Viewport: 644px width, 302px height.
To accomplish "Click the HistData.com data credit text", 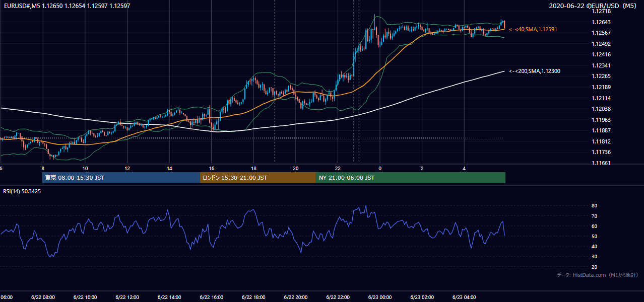I will (x=598, y=275).
